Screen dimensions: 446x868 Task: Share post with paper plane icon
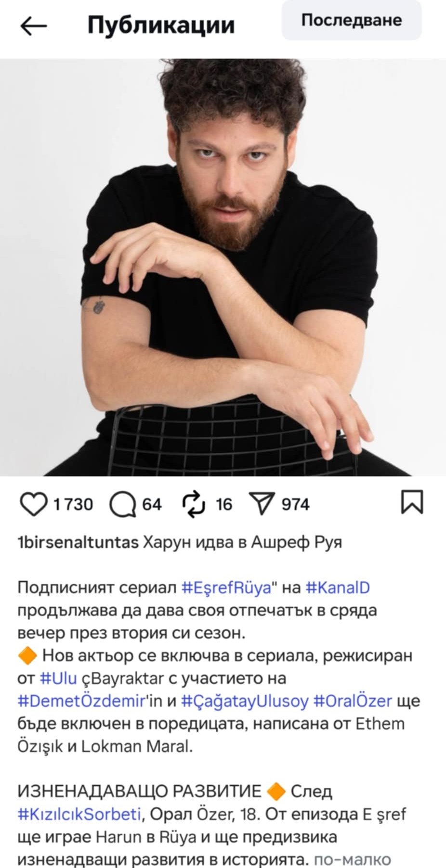tap(262, 504)
